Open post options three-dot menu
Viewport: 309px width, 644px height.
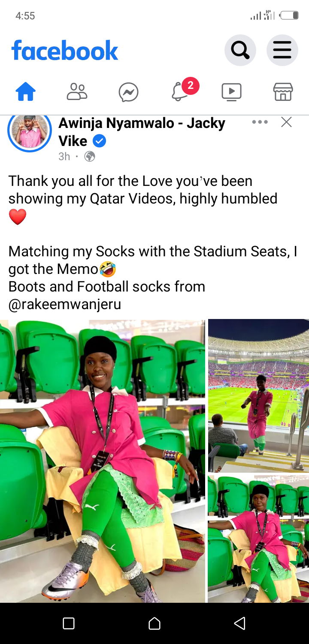coord(260,122)
